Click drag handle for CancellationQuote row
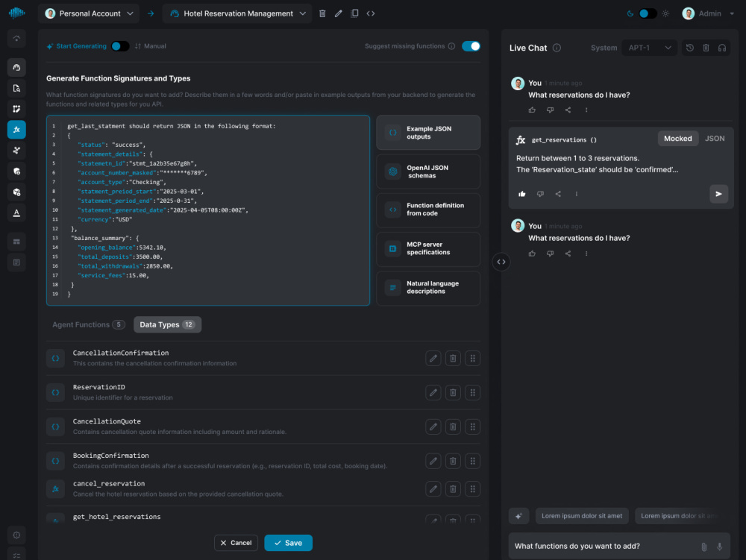This screenshot has height=560, width=746. click(472, 427)
